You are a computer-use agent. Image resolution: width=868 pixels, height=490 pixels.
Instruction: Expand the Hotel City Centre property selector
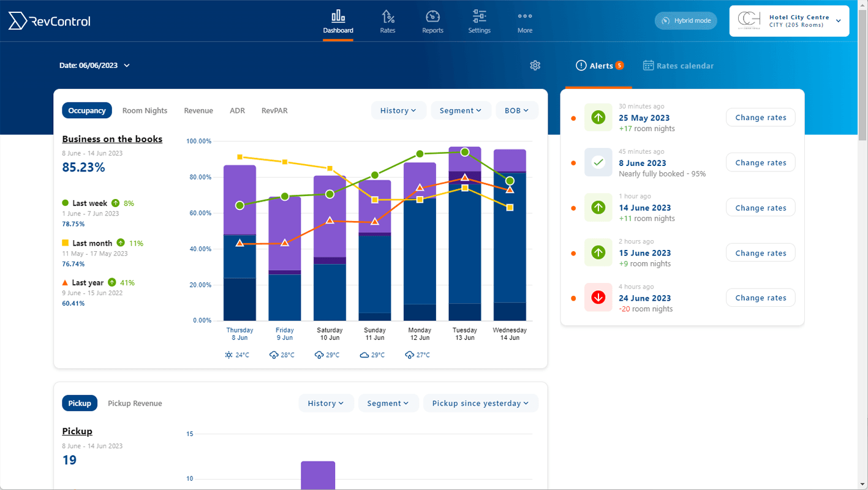click(x=789, y=20)
